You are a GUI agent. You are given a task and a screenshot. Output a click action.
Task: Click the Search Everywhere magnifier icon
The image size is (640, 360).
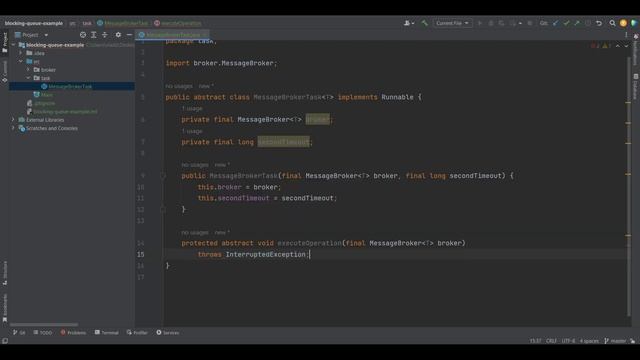(x=612, y=23)
